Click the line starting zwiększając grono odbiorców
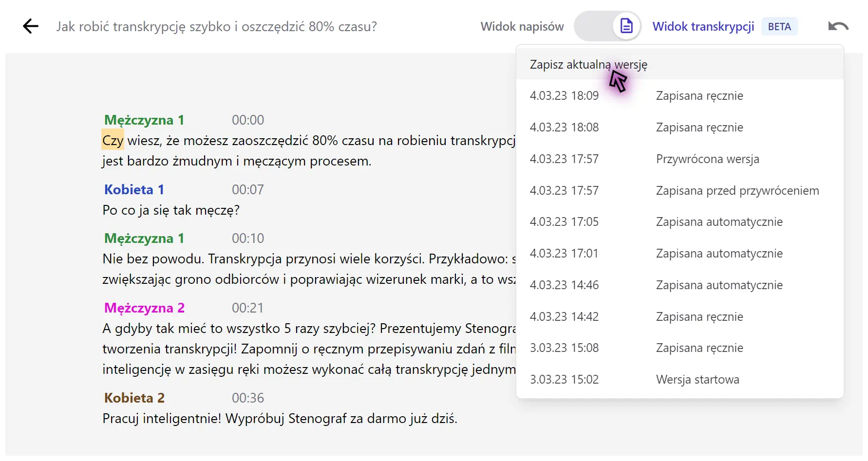This screenshot has height=461, width=868. (309, 279)
